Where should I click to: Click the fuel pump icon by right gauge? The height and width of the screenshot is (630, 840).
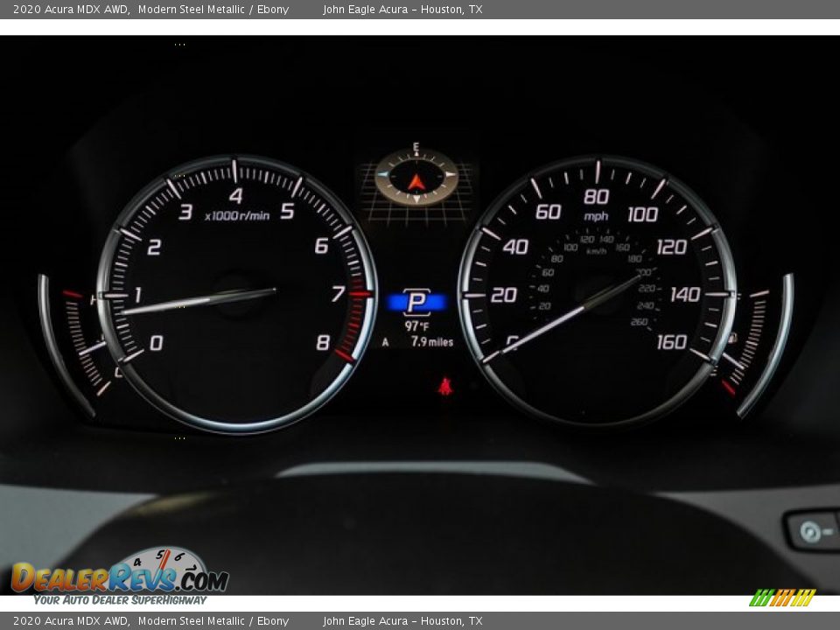coord(731,338)
